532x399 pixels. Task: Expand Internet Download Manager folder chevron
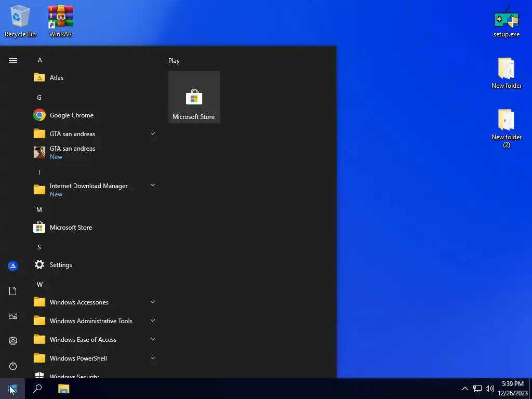coord(153,185)
